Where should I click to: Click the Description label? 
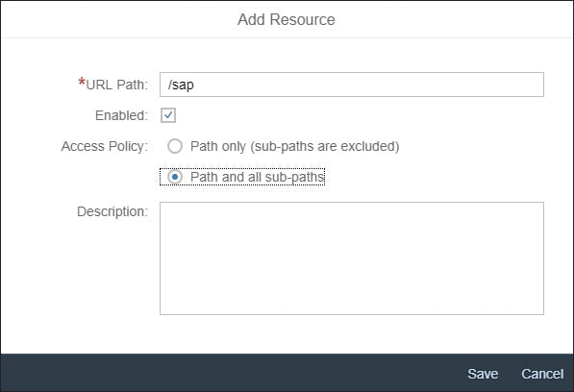coord(112,211)
